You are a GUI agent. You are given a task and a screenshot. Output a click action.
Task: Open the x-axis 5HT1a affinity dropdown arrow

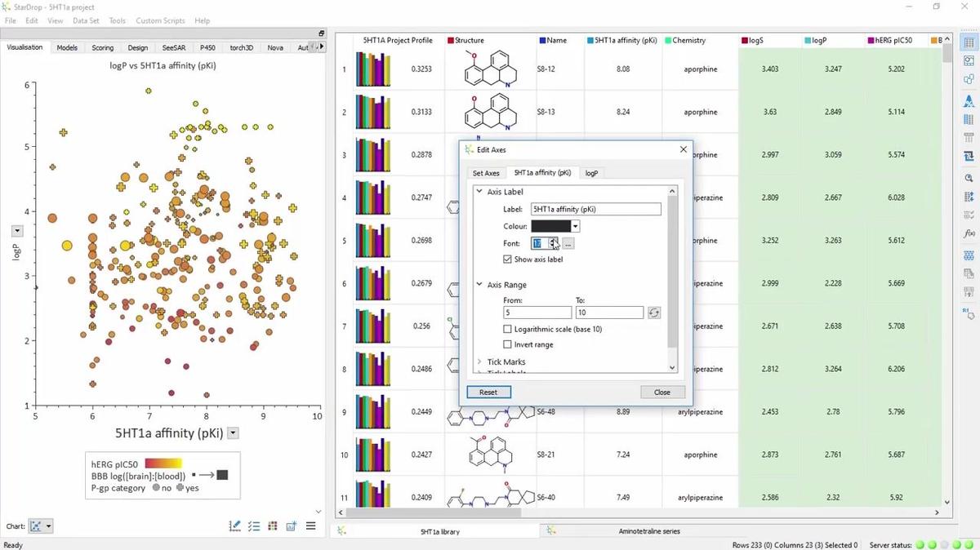tap(234, 433)
